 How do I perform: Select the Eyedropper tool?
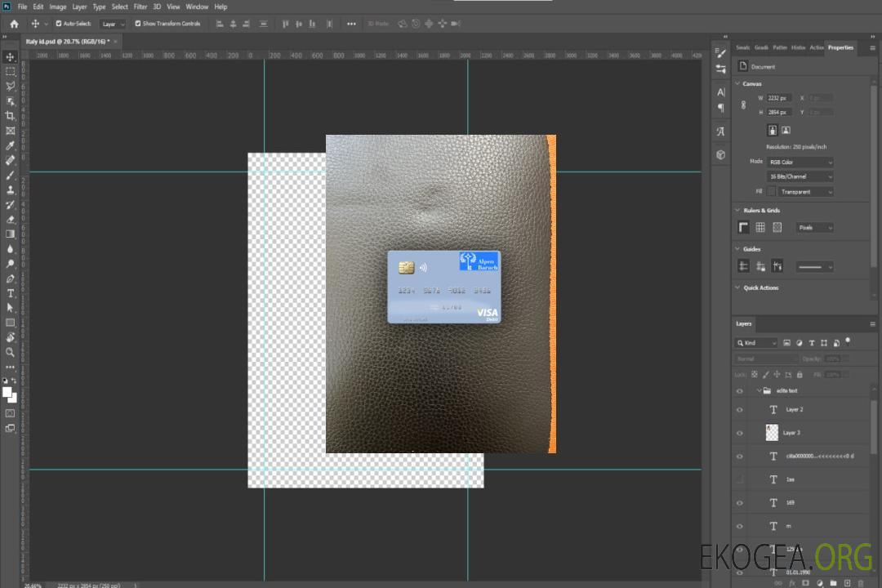point(11,145)
